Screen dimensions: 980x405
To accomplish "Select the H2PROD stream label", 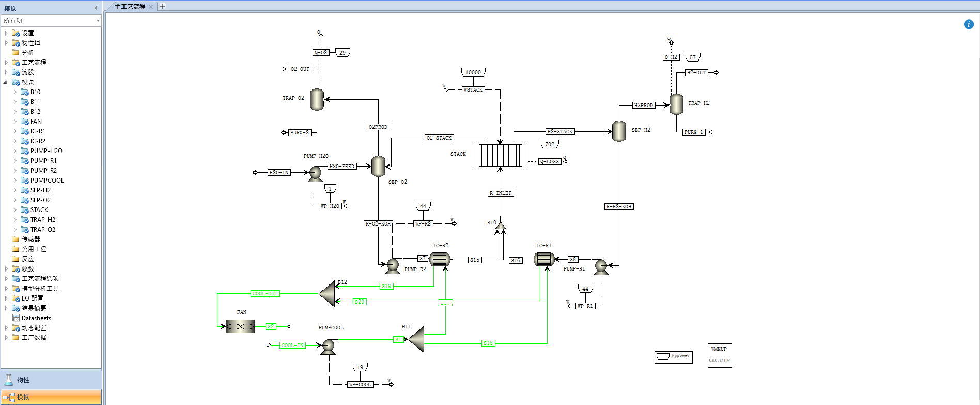I will 644,106.
